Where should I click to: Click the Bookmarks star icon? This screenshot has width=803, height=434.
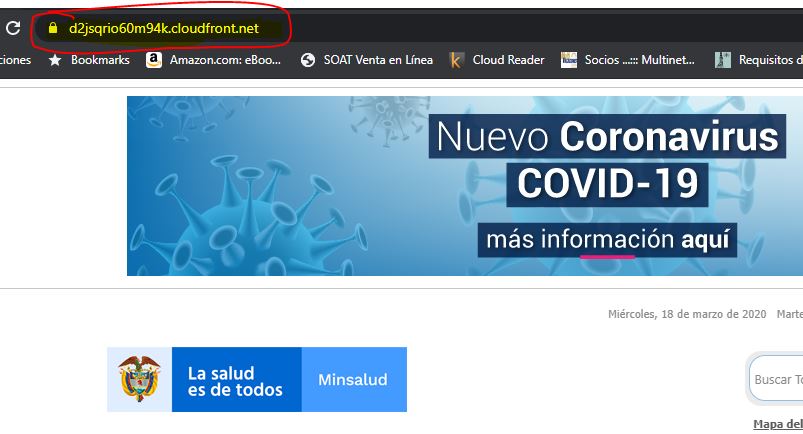[x=55, y=60]
